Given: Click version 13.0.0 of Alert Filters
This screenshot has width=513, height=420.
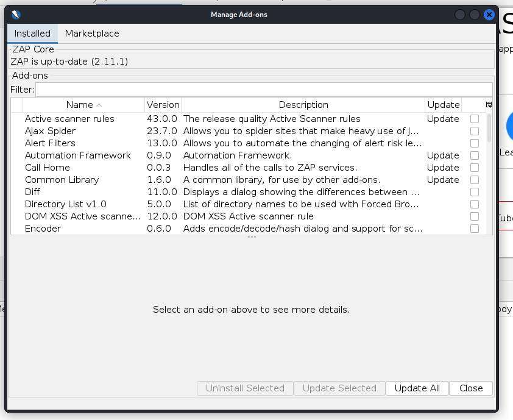Looking at the screenshot, I should click(x=162, y=143).
